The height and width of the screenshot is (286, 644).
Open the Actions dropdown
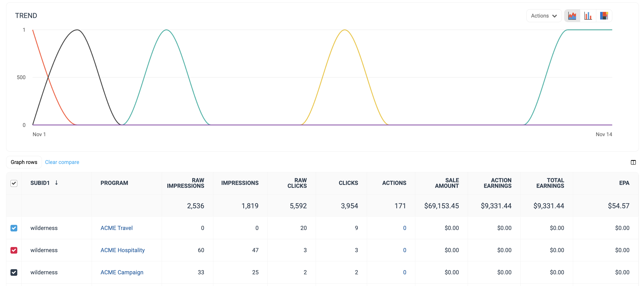544,16
